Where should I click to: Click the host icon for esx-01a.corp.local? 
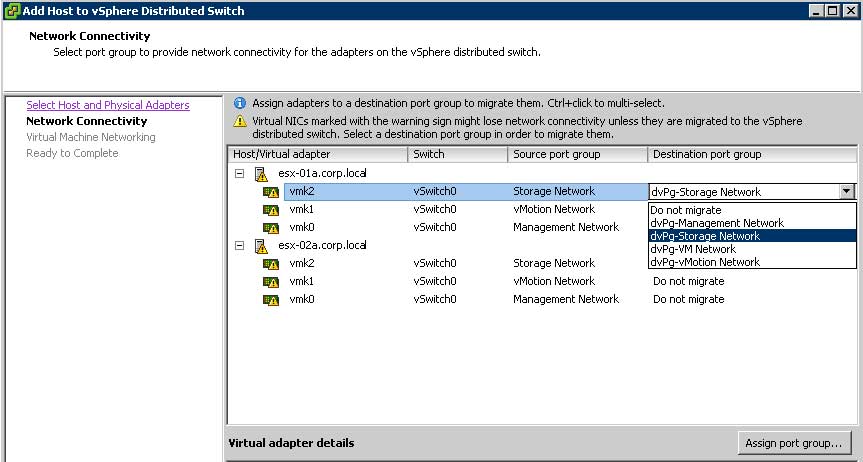point(261,174)
